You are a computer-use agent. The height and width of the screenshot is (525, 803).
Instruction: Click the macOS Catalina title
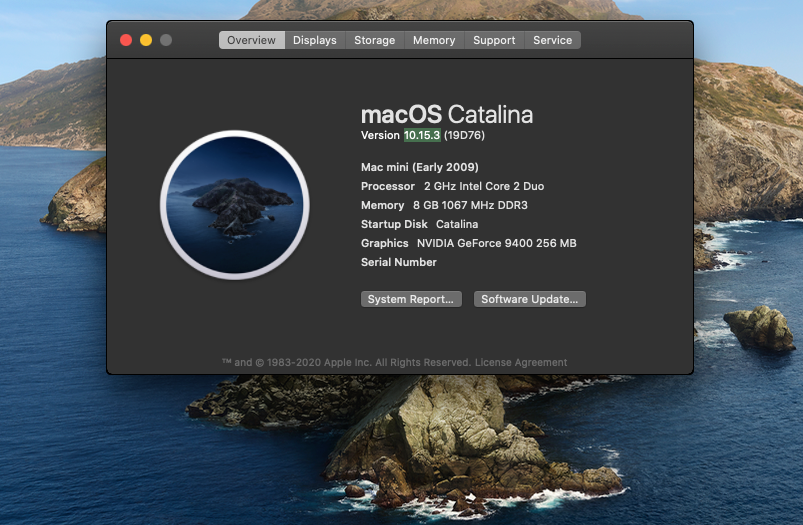point(447,115)
